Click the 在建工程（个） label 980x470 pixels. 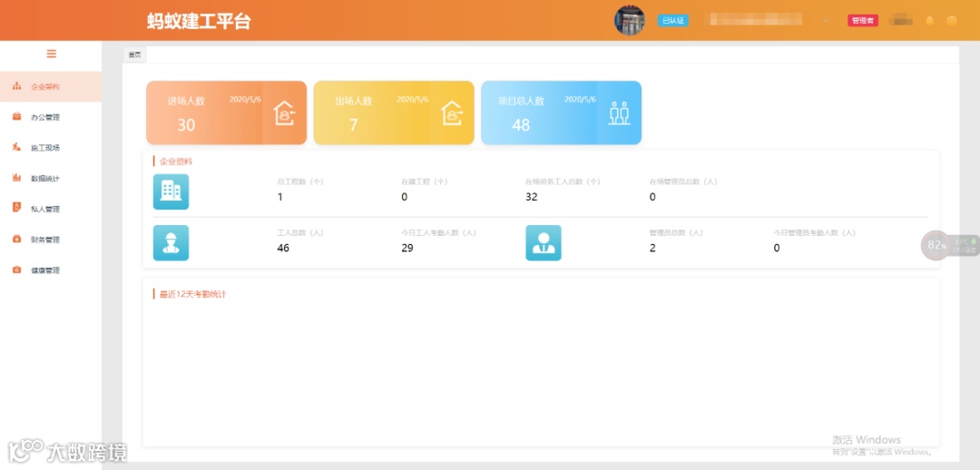(425, 181)
